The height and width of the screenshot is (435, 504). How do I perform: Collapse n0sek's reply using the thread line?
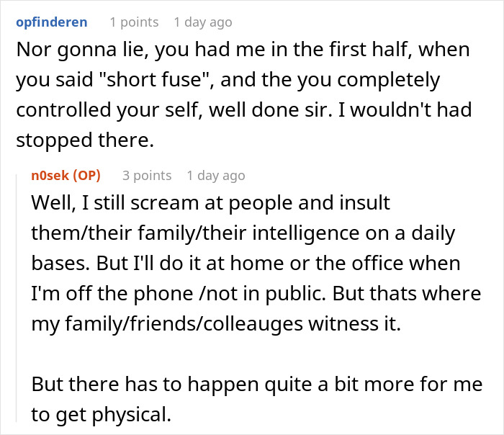point(17,297)
